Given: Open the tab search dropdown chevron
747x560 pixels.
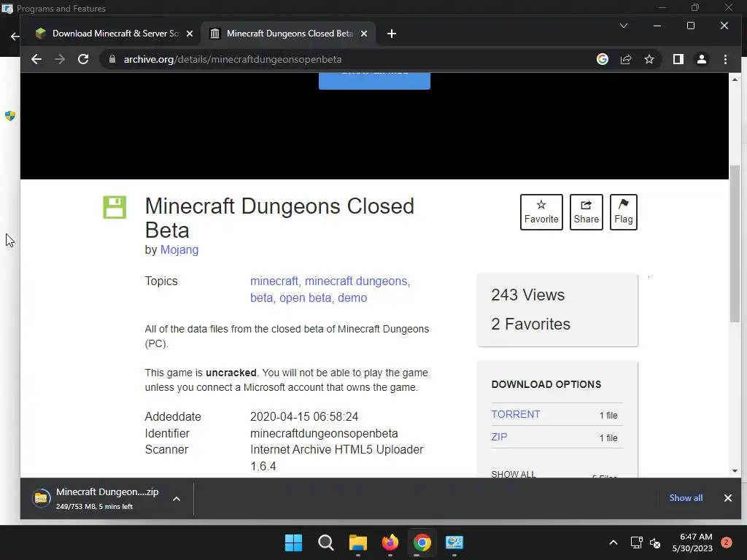Looking at the screenshot, I should [624, 26].
